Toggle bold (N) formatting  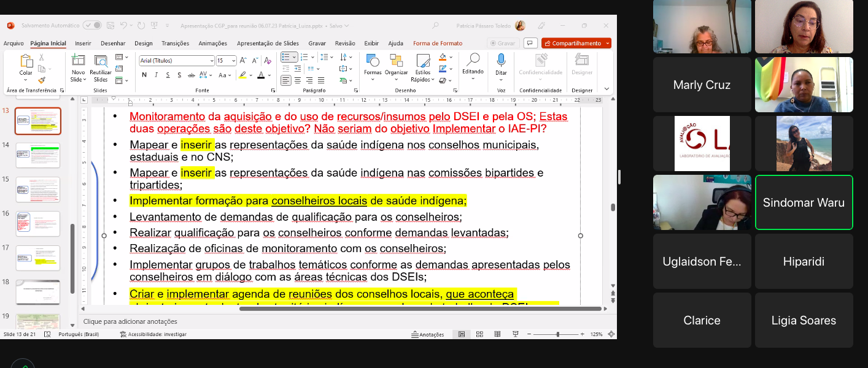click(144, 75)
